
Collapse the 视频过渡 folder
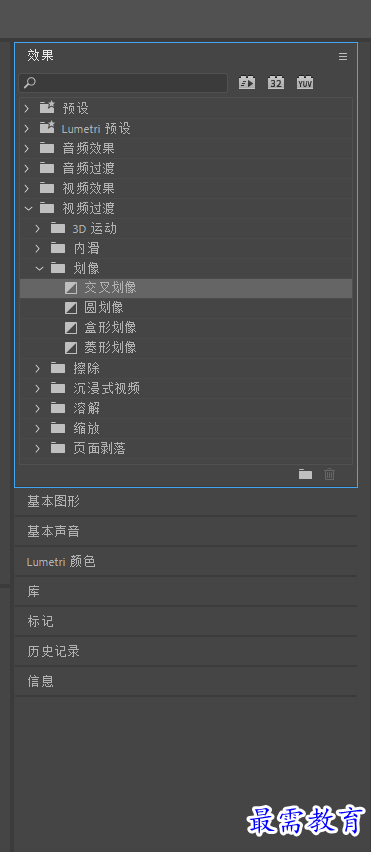click(28, 208)
